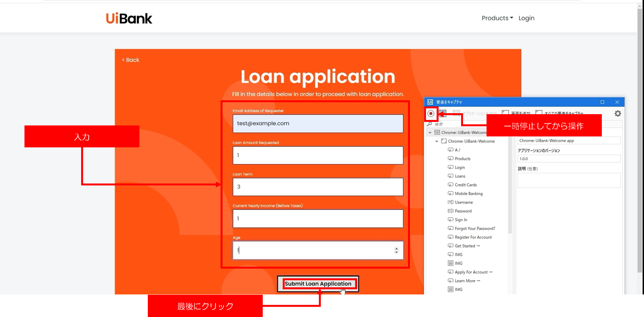Decrease Age using the stepper down arrow
This screenshot has height=317, width=644.
pyautogui.click(x=396, y=252)
